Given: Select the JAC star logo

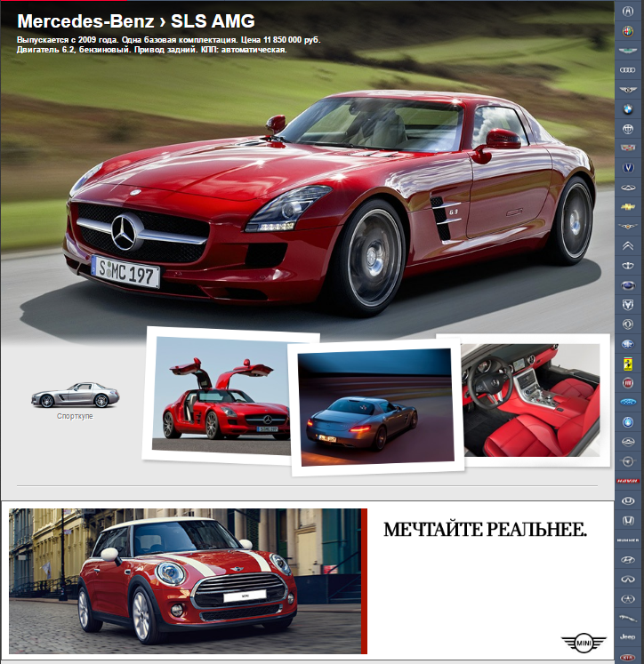Looking at the screenshot, I should click(x=627, y=599).
